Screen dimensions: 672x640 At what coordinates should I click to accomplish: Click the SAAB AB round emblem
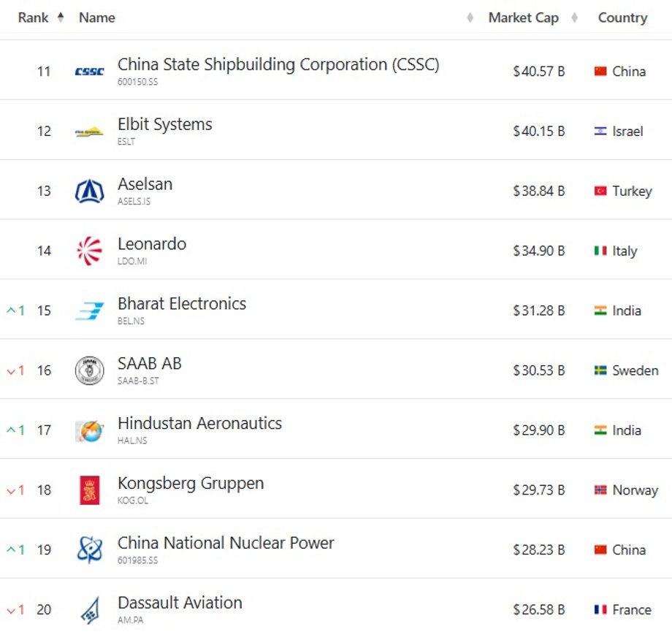pos(89,370)
